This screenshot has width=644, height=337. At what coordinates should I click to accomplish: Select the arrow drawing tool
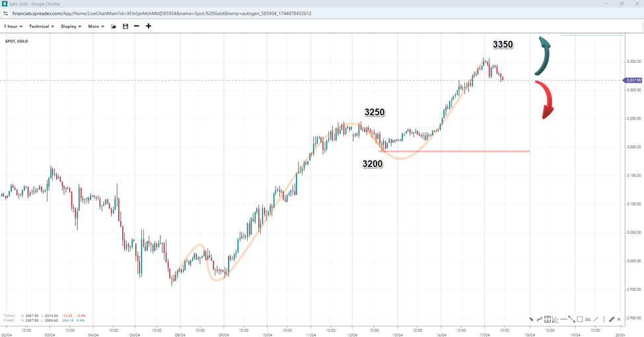point(531,319)
